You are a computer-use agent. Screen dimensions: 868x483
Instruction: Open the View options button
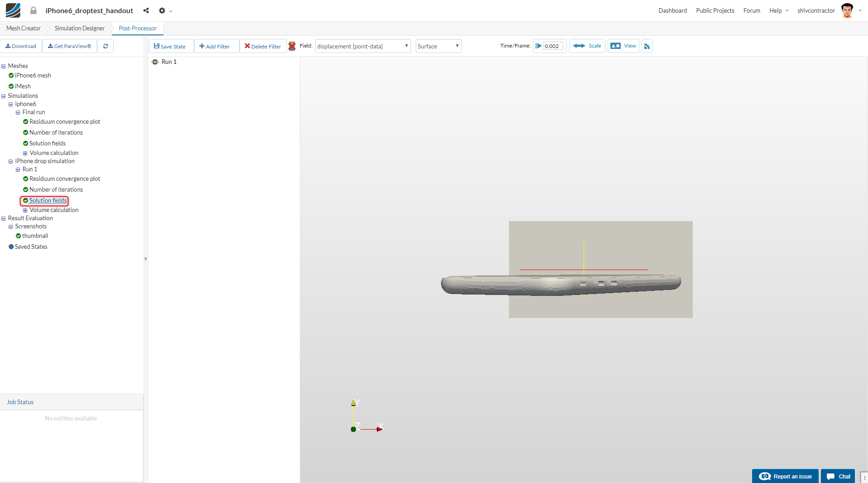click(623, 46)
